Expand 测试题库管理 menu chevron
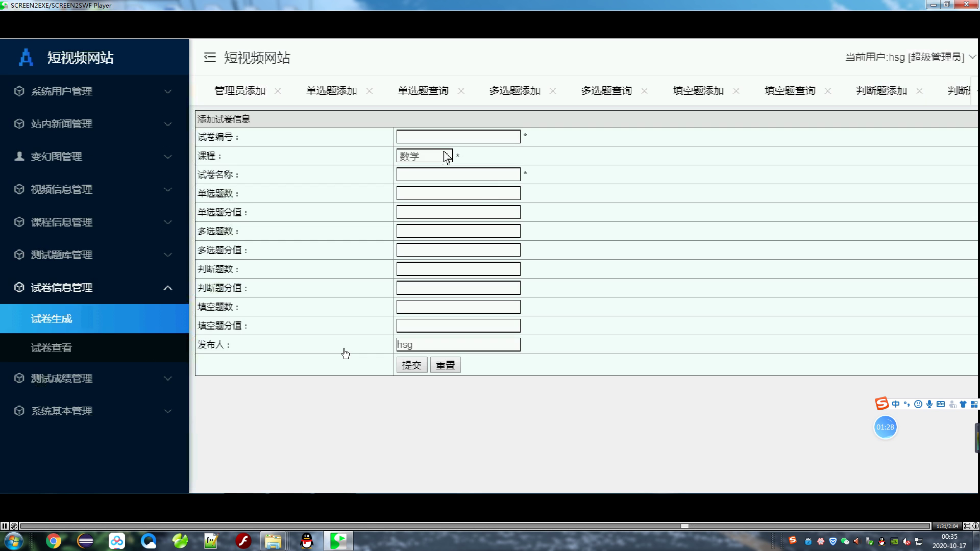The image size is (980, 551). pyautogui.click(x=167, y=255)
